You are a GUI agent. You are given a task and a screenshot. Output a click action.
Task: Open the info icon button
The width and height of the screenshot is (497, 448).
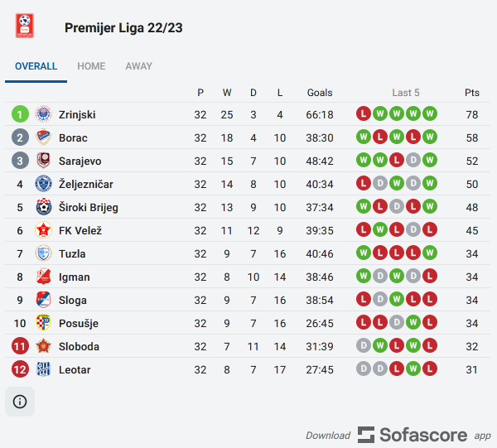click(x=20, y=402)
